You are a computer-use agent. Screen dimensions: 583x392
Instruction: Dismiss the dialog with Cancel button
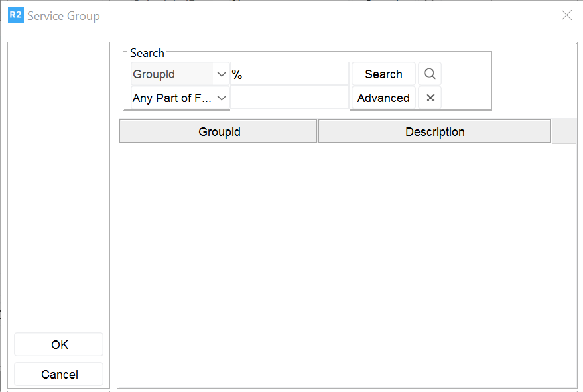click(59, 375)
